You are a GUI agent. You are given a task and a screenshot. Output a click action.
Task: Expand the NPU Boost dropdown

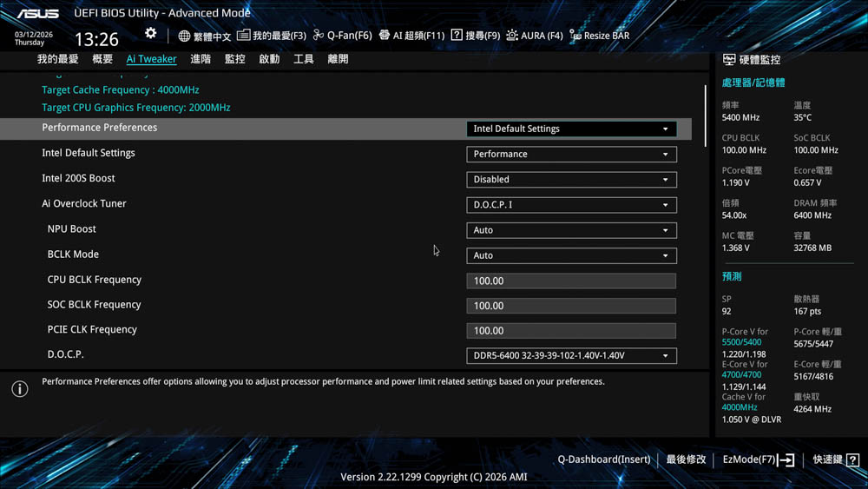[x=571, y=230]
